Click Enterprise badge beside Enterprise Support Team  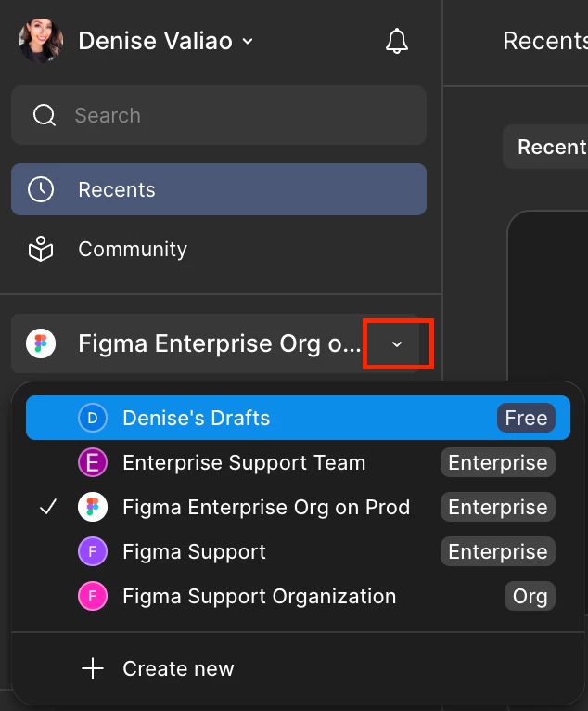[498, 462]
